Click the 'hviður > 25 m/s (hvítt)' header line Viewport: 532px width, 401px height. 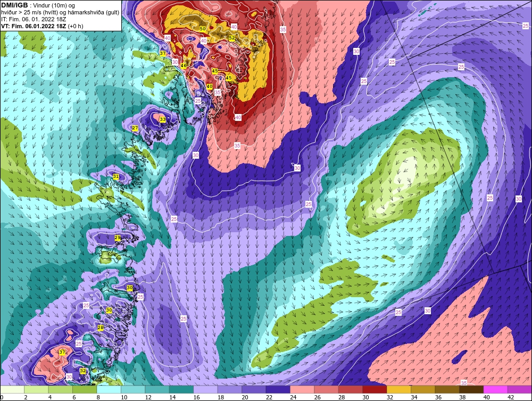[60, 13]
